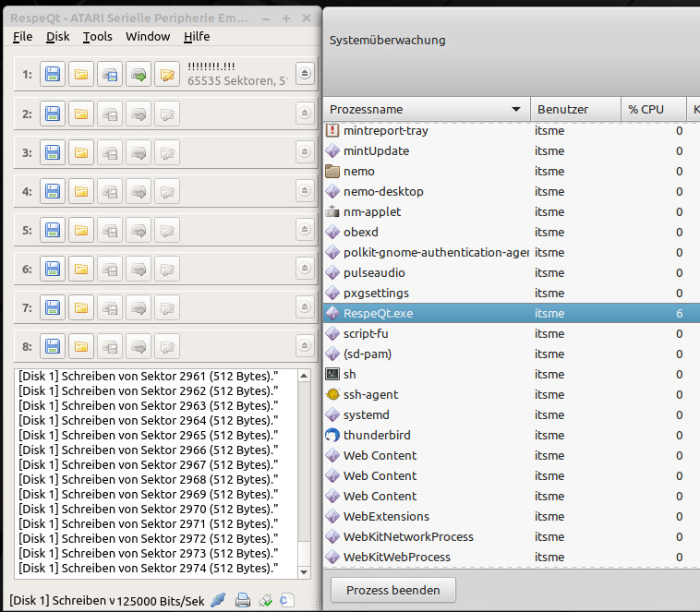Screen dimensions: 700x612
Task: Save the disk in drive 1
Action: click(110, 74)
